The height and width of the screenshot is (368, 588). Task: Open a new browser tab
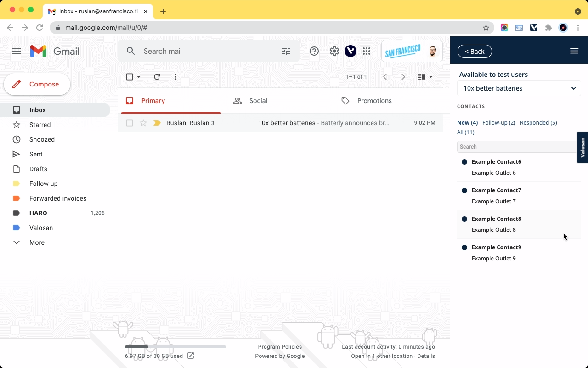163,11
